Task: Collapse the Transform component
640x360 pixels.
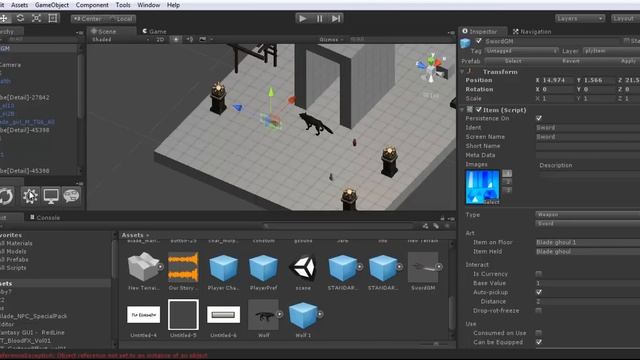Action: pos(462,71)
